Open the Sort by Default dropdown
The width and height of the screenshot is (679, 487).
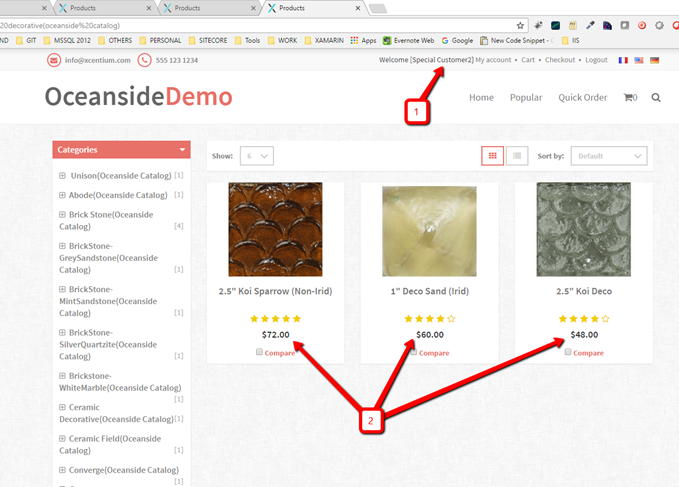(609, 156)
